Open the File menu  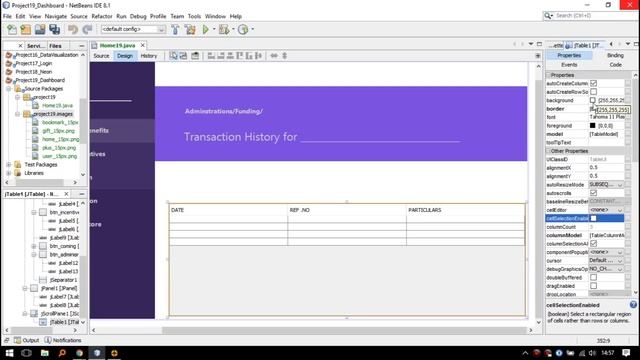[x=7, y=16]
